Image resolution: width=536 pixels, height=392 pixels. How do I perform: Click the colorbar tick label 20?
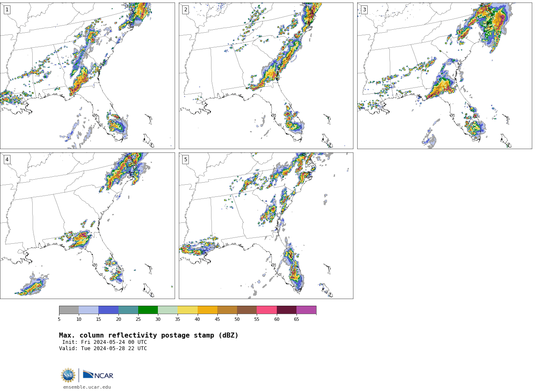pos(119,320)
